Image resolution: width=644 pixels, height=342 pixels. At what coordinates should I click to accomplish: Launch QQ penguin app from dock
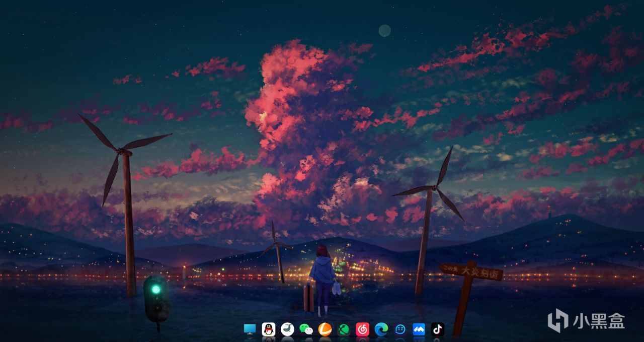pyautogui.click(x=269, y=329)
